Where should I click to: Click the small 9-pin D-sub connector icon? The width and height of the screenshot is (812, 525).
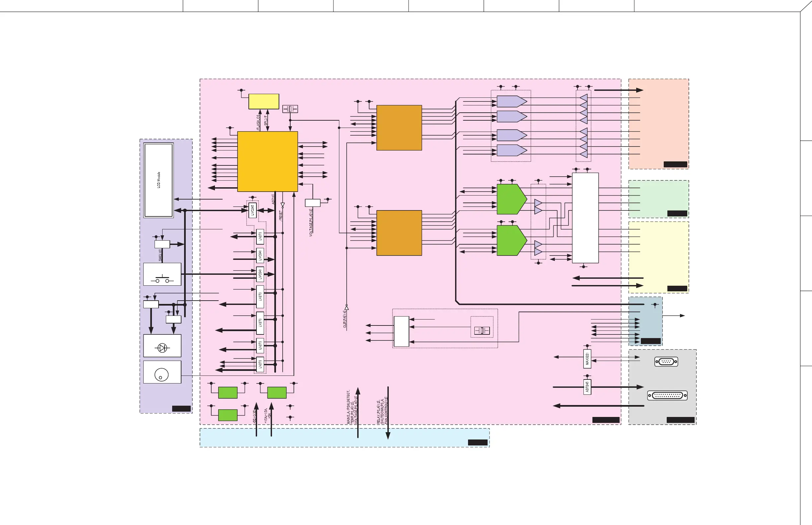[666, 362]
